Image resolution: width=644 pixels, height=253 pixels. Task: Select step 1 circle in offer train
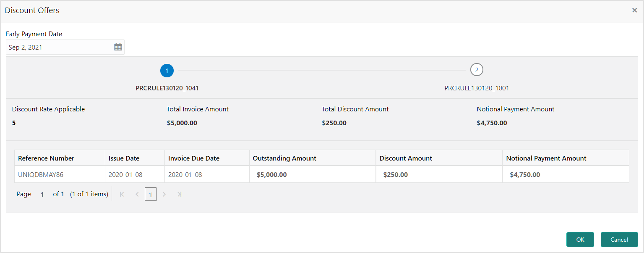click(167, 71)
